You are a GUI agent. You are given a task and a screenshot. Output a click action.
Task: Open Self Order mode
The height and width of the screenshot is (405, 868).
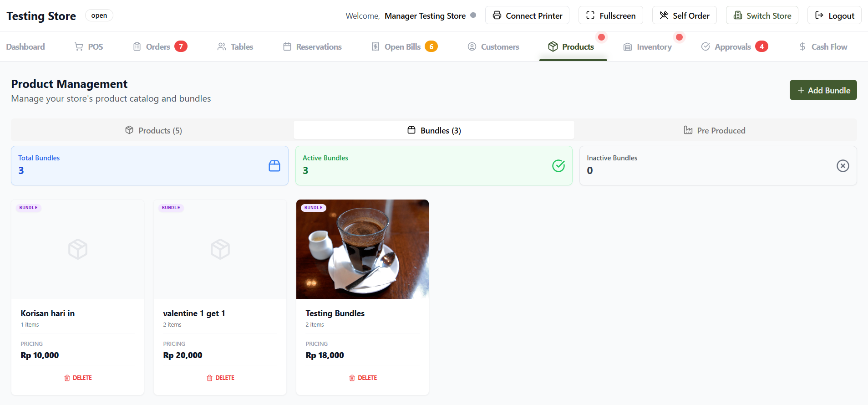click(684, 15)
